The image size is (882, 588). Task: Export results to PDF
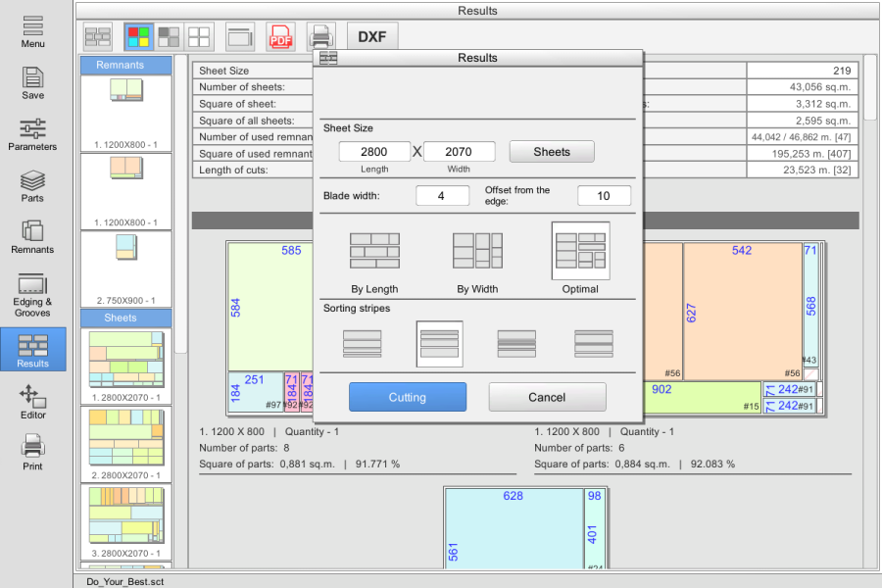[x=280, y=37]
